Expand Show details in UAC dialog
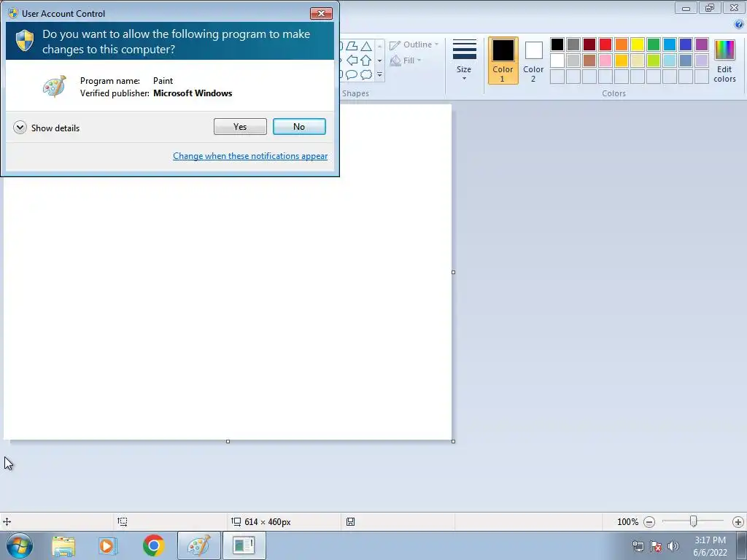This screenshot has height=560, width=747. [x=47, y=128]
